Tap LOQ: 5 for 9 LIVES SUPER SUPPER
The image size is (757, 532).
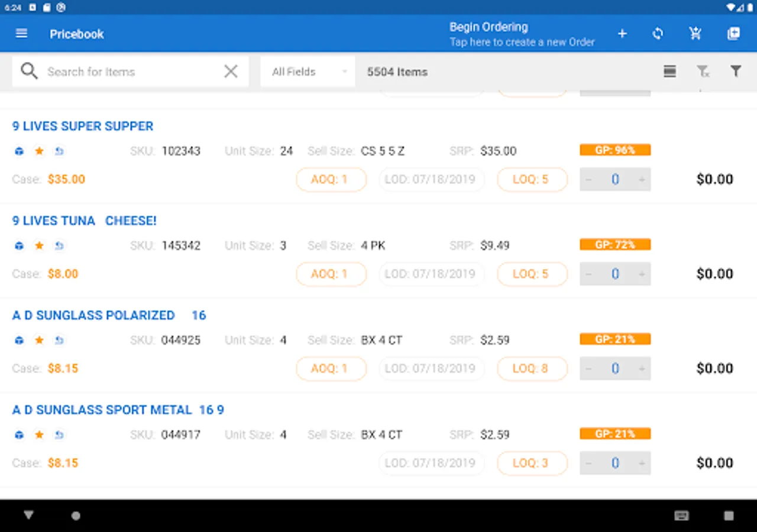pyautogui.click(x=532, y=179)
